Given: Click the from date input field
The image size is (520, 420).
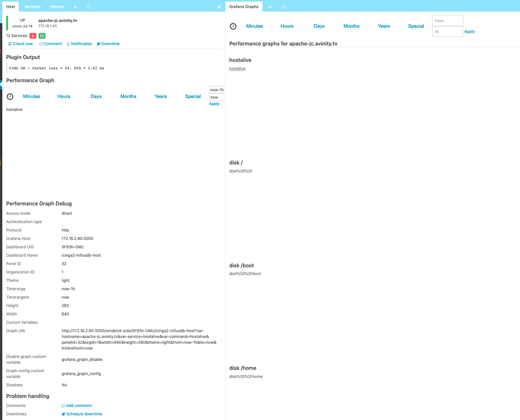Looking at the screenshot, I should pos(447,20).
